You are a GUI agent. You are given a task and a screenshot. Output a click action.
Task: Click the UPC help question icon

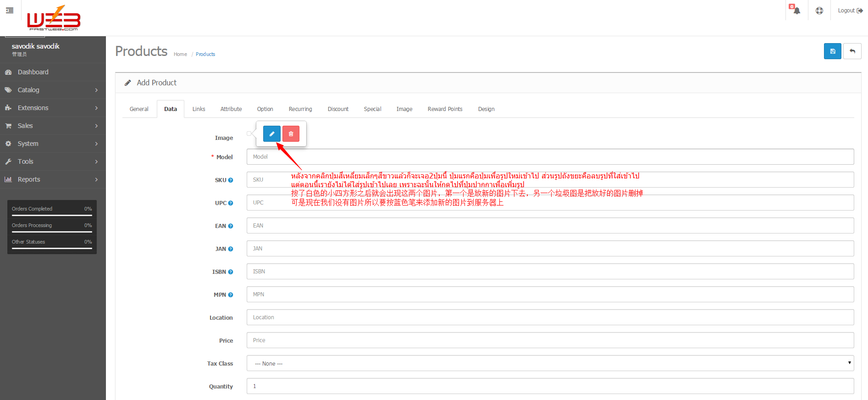click(x=231, y=203)
